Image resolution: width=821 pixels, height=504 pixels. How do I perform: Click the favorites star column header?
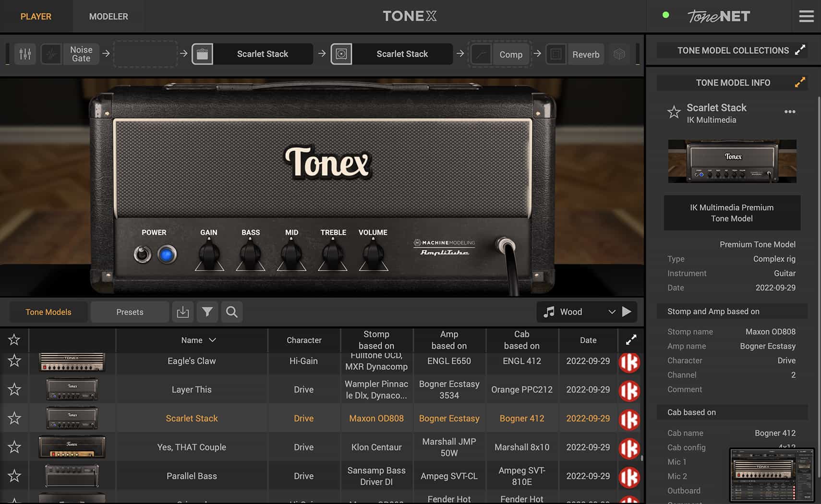click(x=14, y=340)
